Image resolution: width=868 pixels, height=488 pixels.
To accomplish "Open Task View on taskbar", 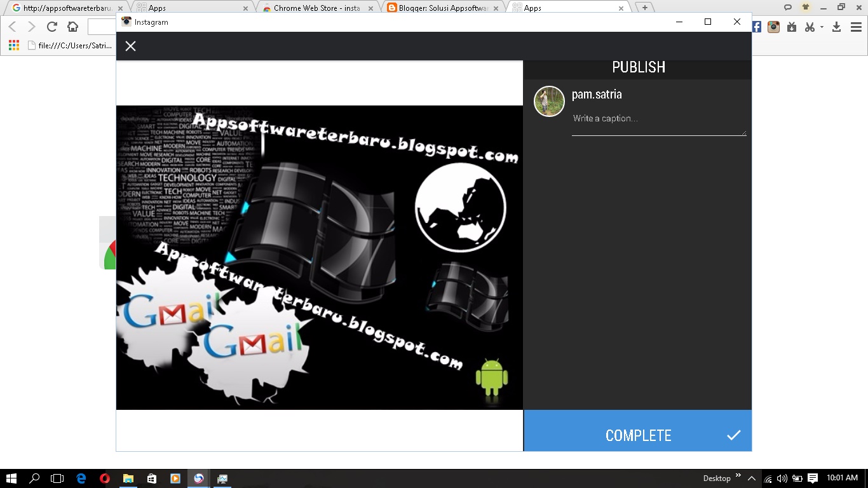I will click(57, 478).
